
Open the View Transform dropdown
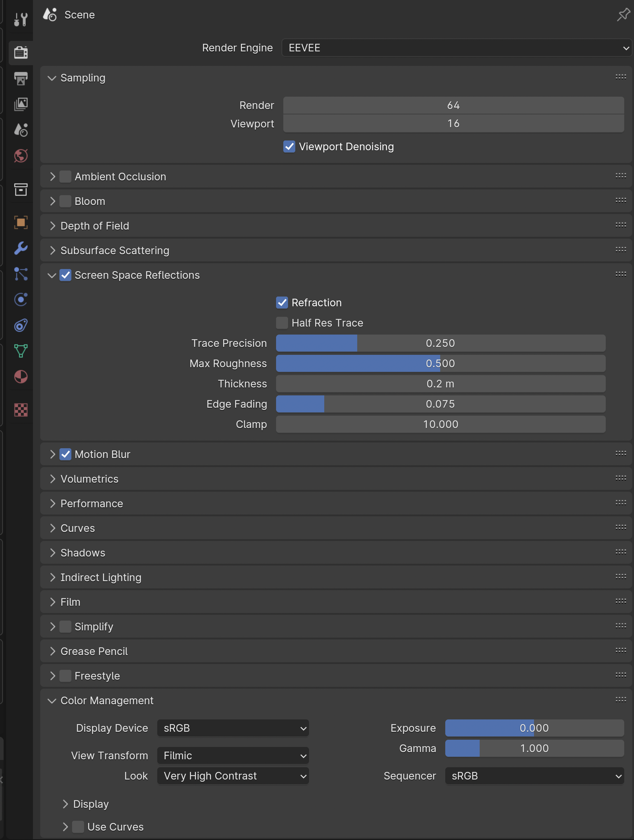pos(233,756)
